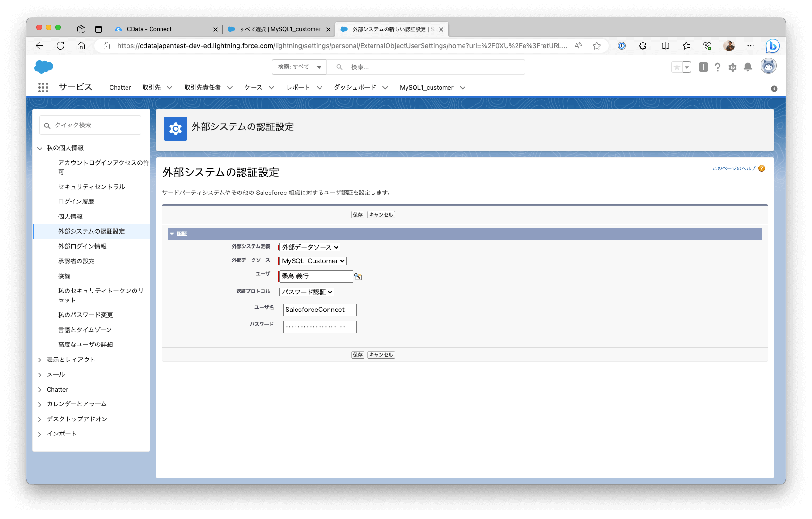Add this page to browser favorites star
The image size is (812, 519).
coord(597,46)
